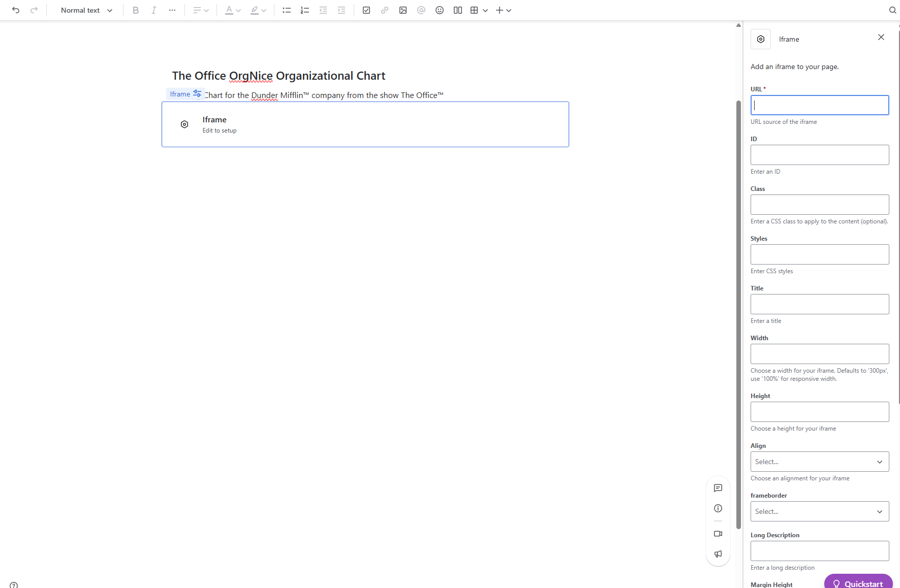Click into the Height field
The height and width of the screenshot is (588, 900).
pyautogui.click(x=820, y=412)
